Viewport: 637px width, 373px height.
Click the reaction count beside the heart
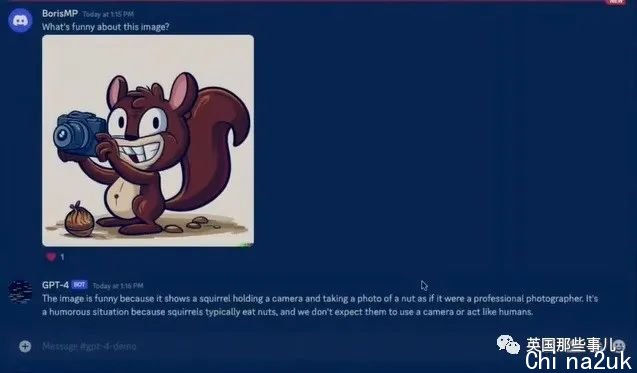(62, 257)
